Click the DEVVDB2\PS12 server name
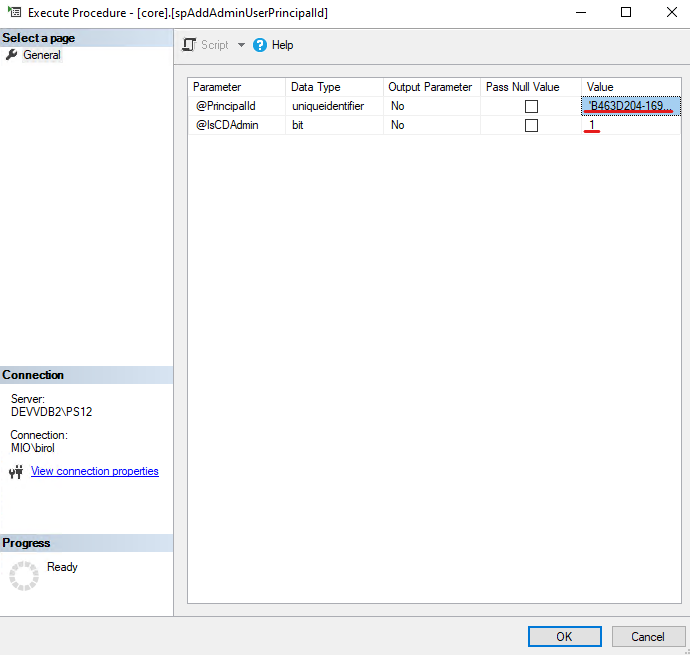 (51, 412)
